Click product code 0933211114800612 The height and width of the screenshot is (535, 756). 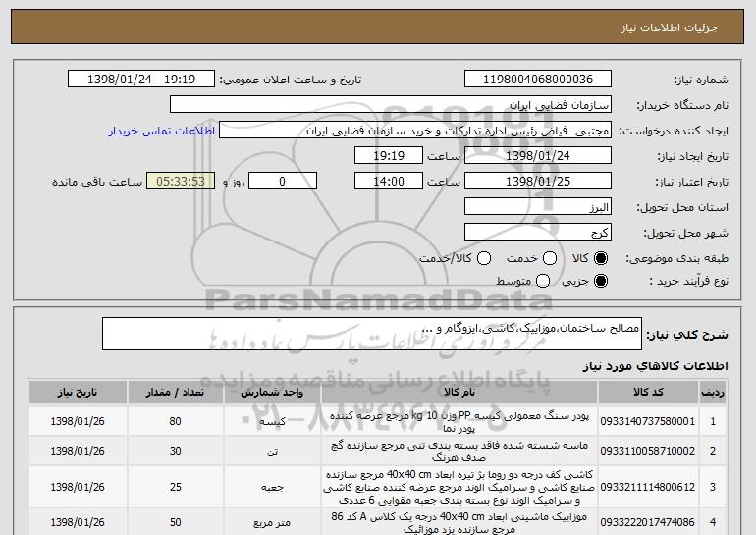pyautogui.click(x=648, y=487)
